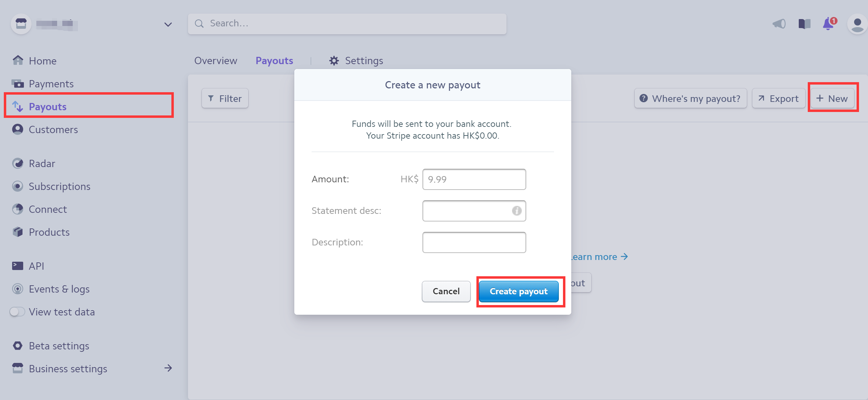Open the documentation book icon
868x400 pixels.
click(804, 24)
